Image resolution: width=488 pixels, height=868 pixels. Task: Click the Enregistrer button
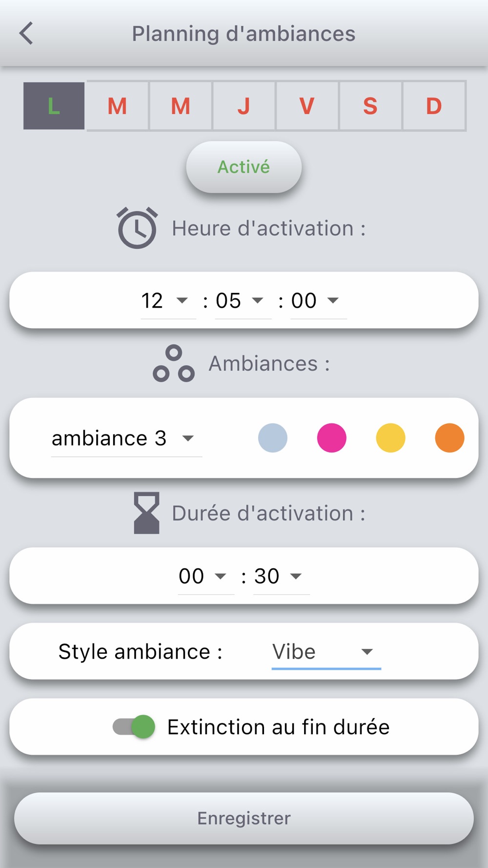[244, 818]
